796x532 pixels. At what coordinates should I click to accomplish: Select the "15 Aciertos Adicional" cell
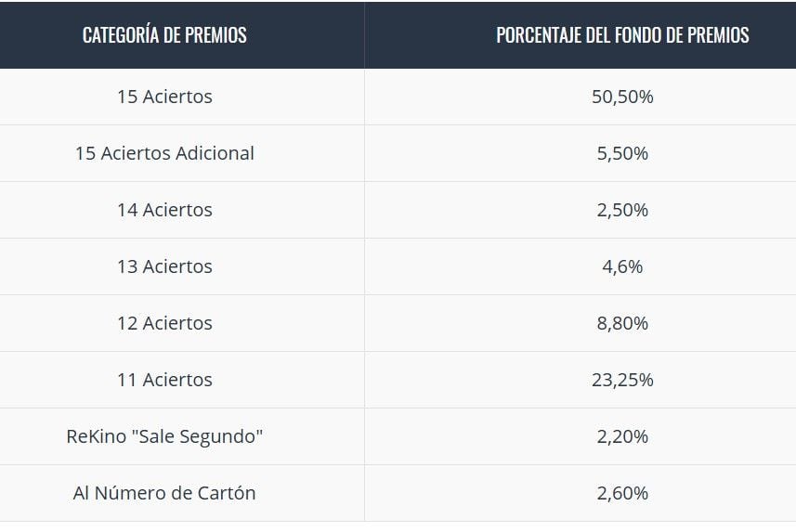point(164,153)
